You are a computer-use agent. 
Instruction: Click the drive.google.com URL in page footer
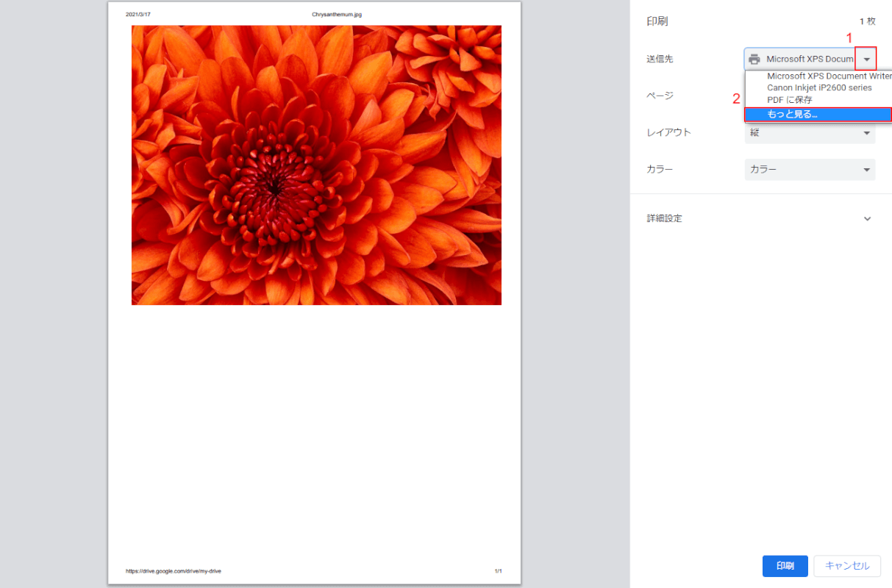(x=173, y=571)
